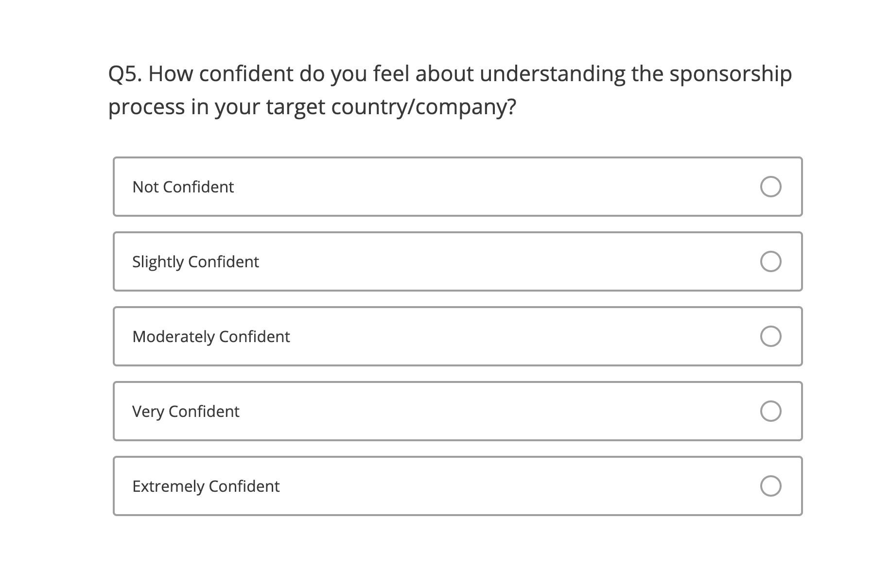Click the Q5 question heading text
Screen dimensions: 873x588
[450, 90]
